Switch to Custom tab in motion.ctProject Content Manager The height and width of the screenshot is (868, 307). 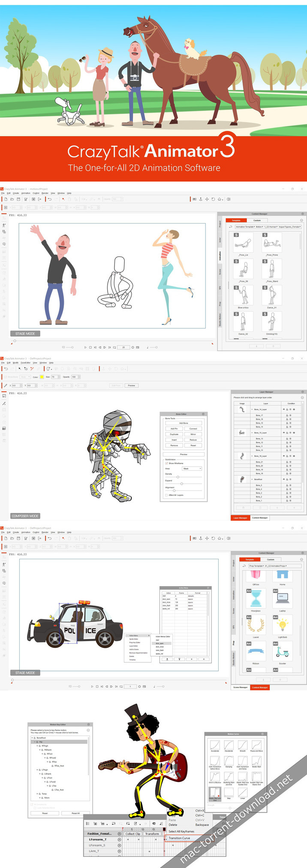[x=257, y=221]
